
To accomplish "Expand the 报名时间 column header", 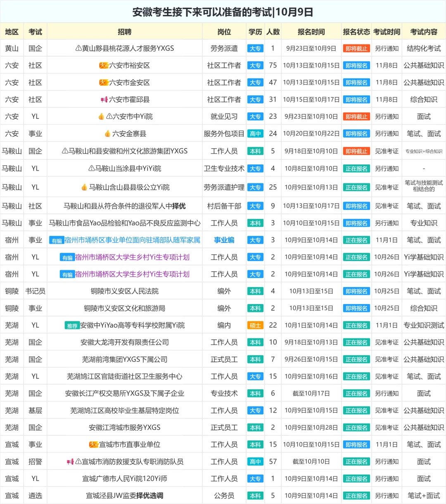I will pyautogui.click(x=312, y=31).
